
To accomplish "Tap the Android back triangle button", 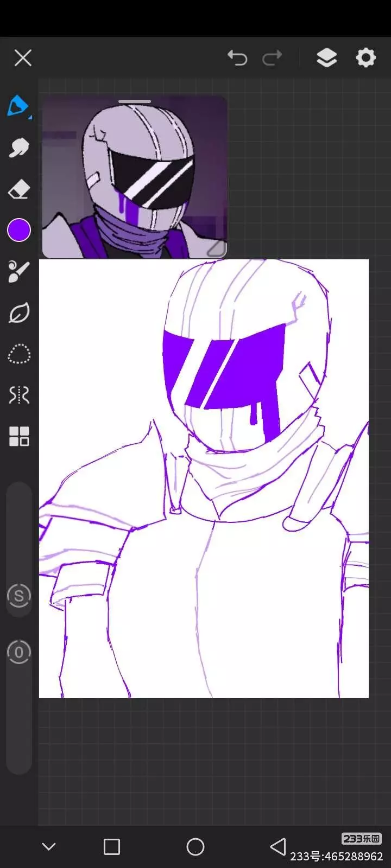I will tap(278, 846).
